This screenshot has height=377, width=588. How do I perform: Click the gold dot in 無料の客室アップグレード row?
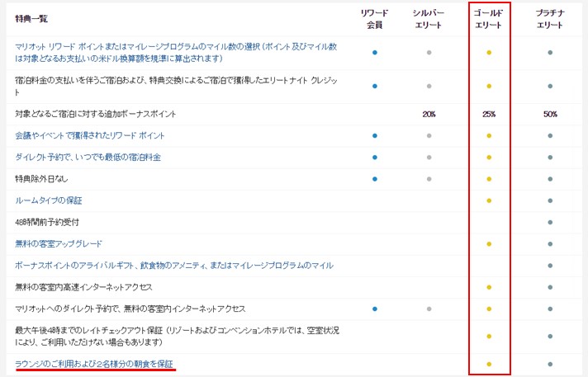click(489, 244)
